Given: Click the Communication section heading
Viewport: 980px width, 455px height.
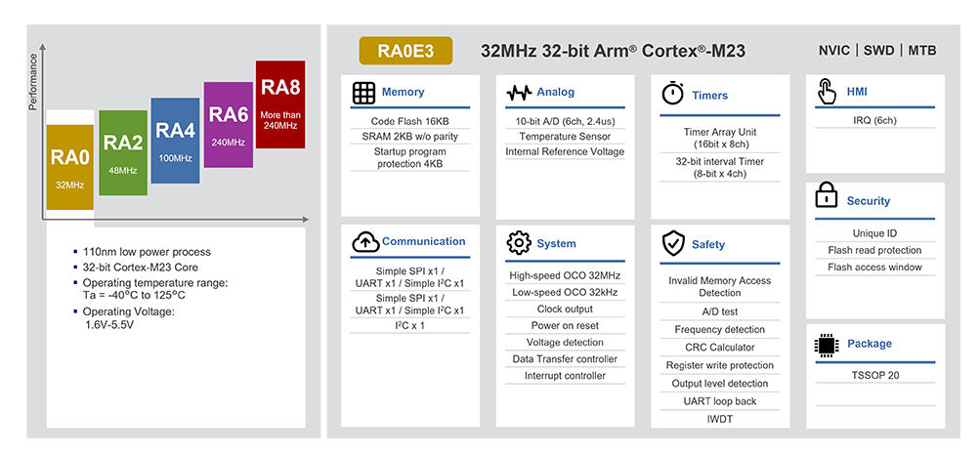Looking at the screenshot, I should tap(424, 241).
